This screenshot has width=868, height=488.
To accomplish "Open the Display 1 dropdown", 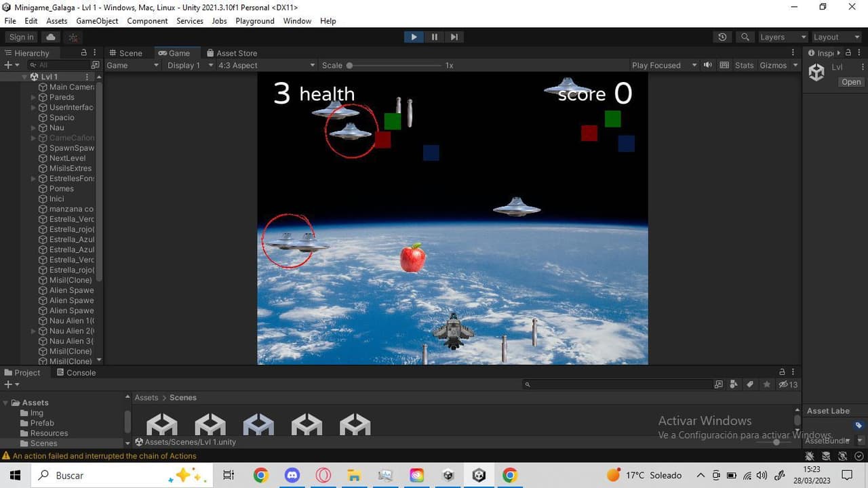I will tap(189, 65).
